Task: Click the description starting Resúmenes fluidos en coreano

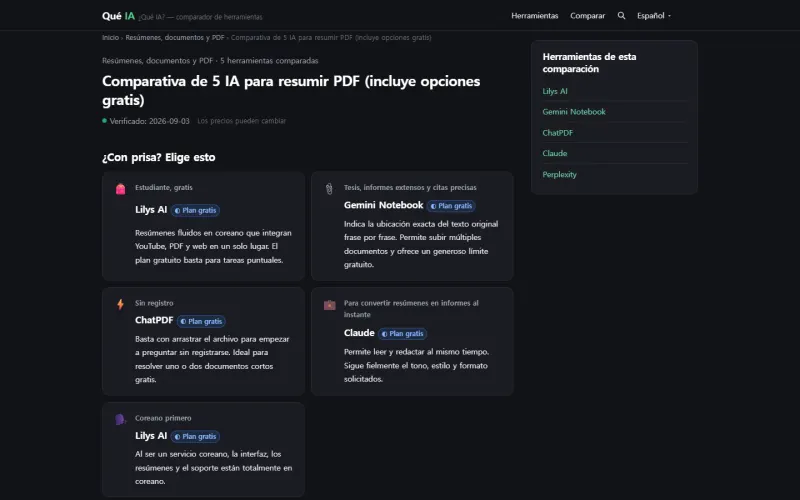Action: pyautogui.click(x=213, y=246)
